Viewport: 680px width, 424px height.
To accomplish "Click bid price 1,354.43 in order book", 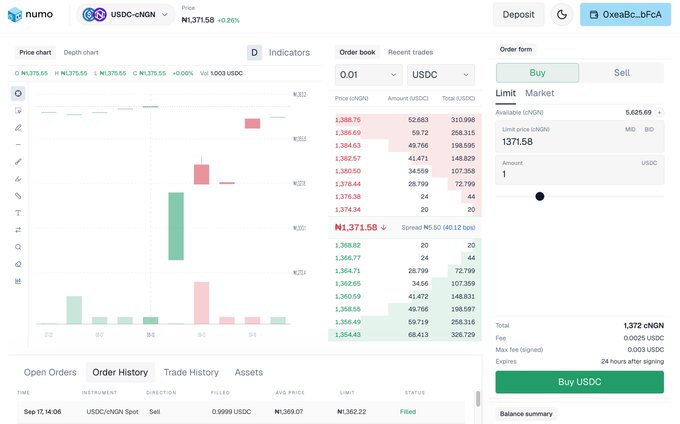I will pos(347,335).
